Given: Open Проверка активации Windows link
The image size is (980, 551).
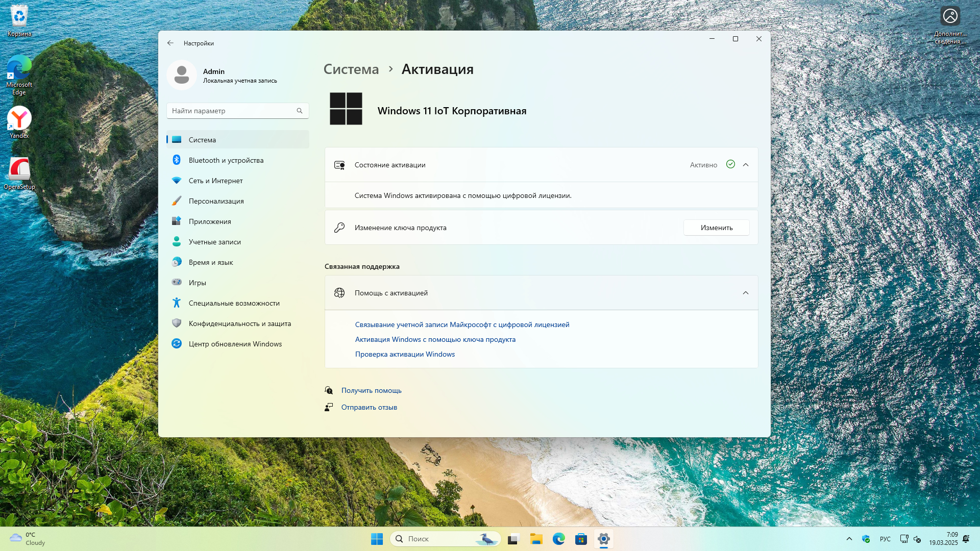Looking at the screenshot, I should (x=405, y=354).
